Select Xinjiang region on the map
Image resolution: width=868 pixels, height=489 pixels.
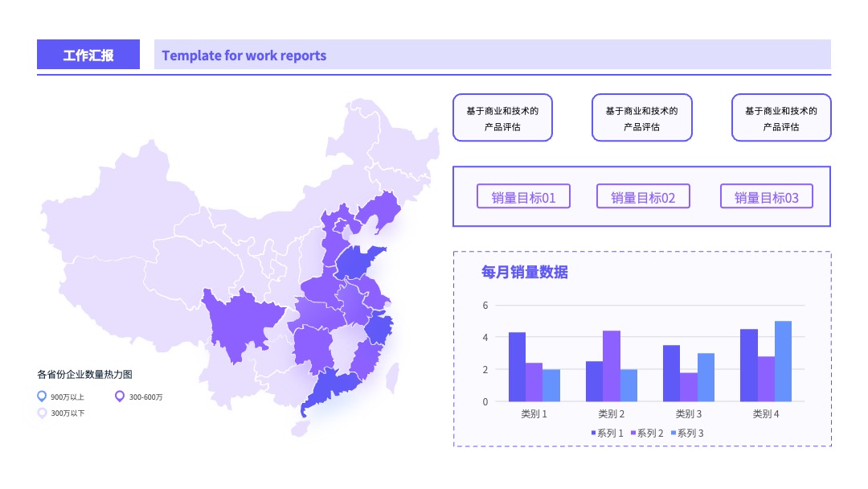(119, 212)
